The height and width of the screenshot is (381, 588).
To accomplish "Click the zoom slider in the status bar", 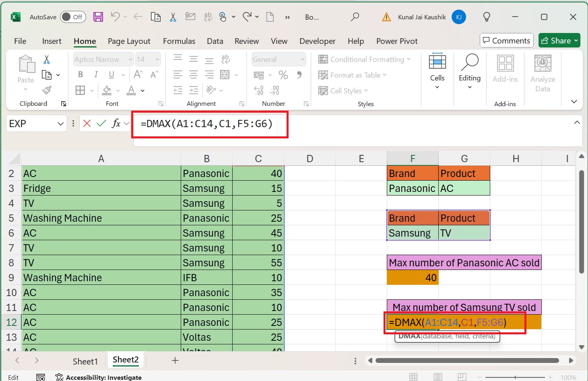I will point(516,377).
